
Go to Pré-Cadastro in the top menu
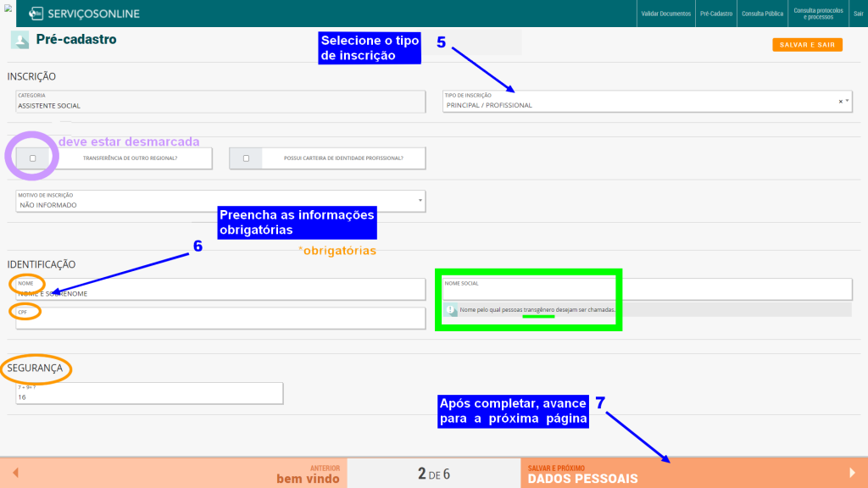(715, 14)
